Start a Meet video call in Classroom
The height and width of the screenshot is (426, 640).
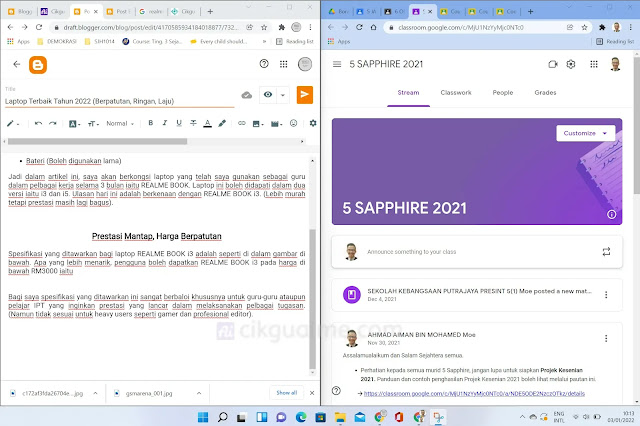click(x=551, y=64)
